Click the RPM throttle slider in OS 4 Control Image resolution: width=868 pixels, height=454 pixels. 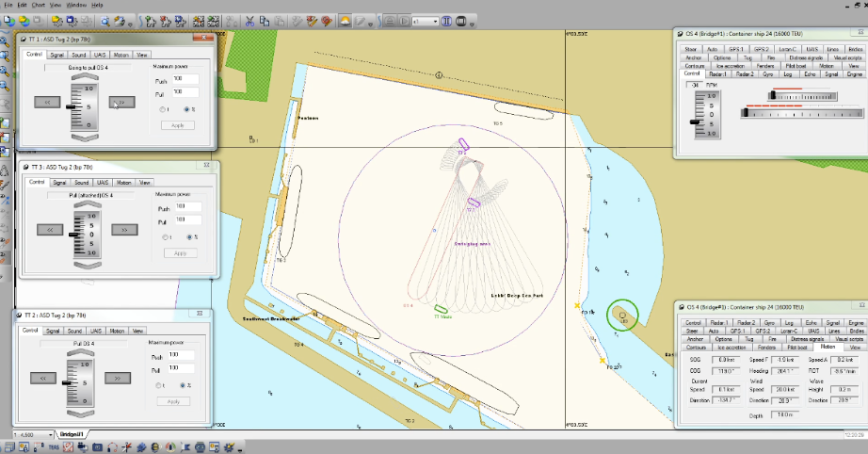pos(696,122)
